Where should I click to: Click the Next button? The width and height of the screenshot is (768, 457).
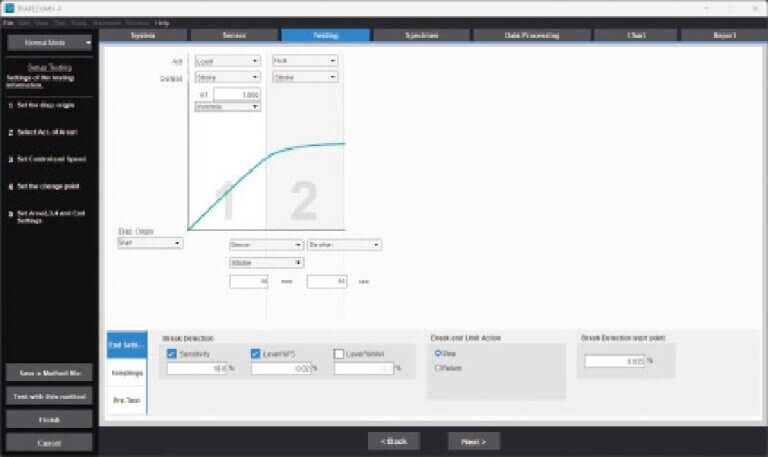[x=473, y=441]
